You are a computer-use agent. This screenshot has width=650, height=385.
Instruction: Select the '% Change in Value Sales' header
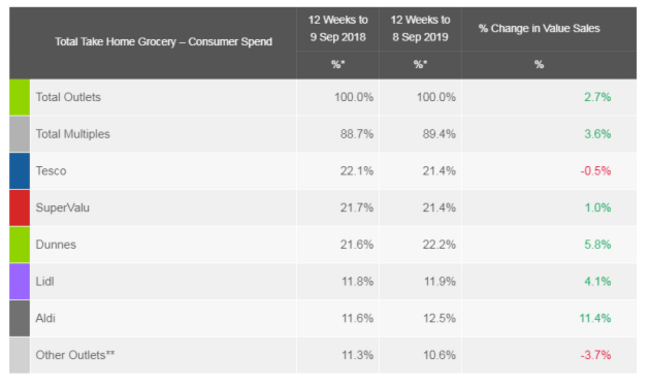[x=539, y=29]
